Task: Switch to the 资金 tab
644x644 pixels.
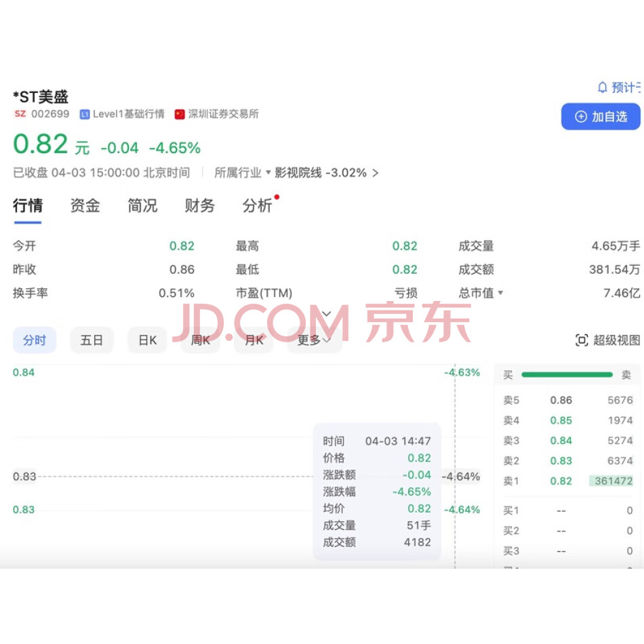Action: (85, 206)
